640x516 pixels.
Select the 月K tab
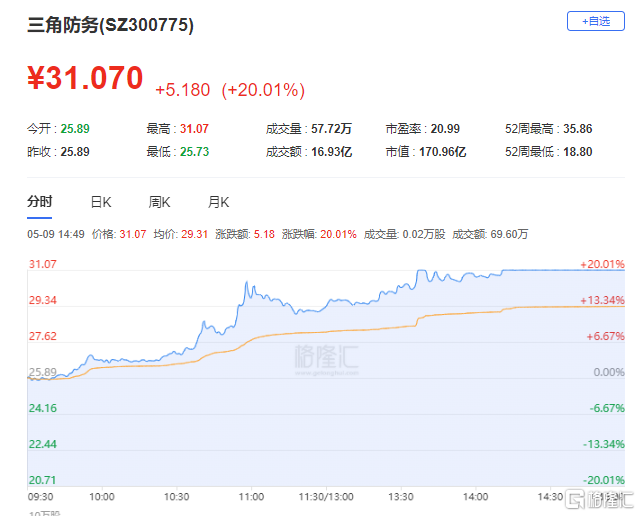218,202
